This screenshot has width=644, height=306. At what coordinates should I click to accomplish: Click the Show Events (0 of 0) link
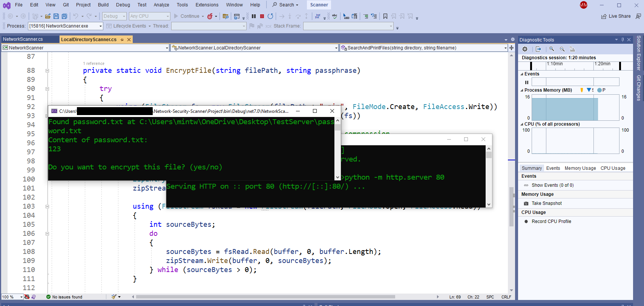point(552,185)
